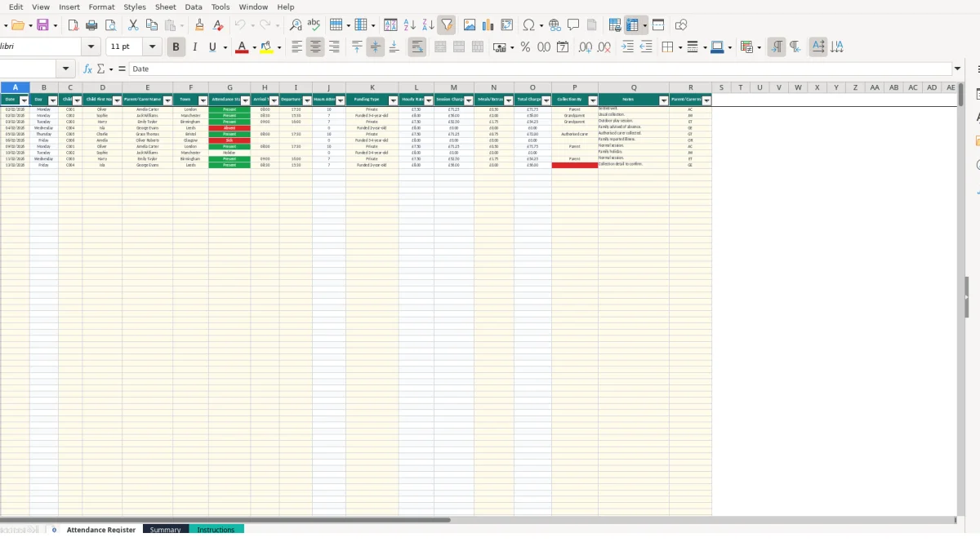
Task: Toggle Italic formatting
Action: (x=194, y=47)
